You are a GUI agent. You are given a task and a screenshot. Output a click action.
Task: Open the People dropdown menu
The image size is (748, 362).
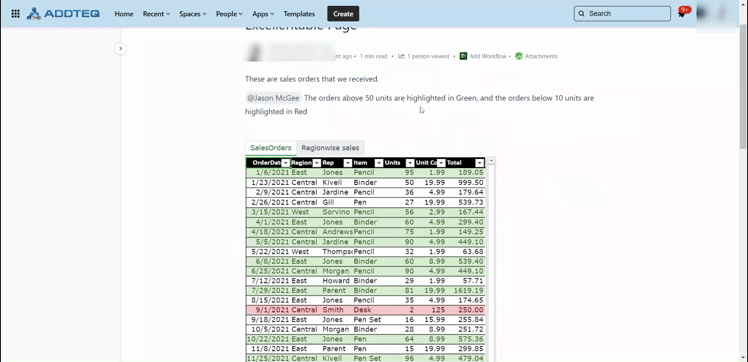(229, 14)
